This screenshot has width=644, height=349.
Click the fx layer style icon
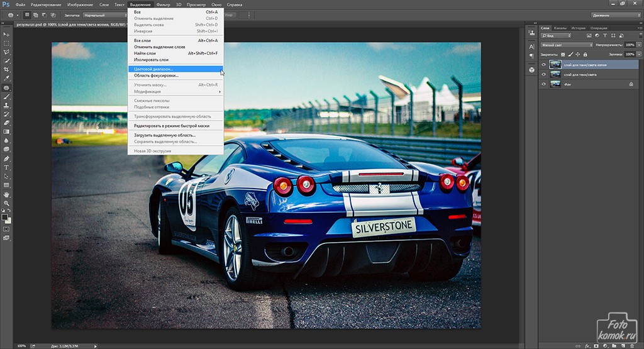(587, 346)
